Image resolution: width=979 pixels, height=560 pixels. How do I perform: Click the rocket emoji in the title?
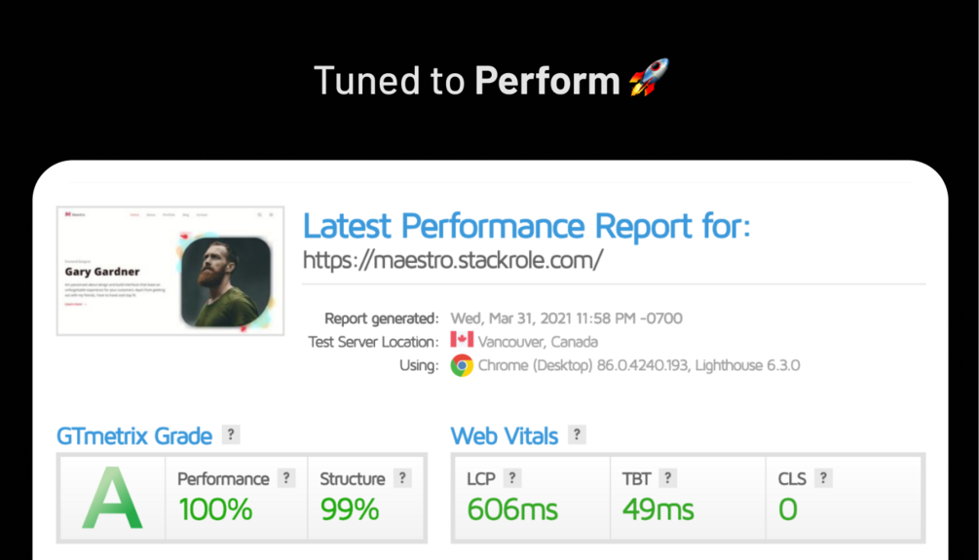pyautogui.click(x=649, y=77)
